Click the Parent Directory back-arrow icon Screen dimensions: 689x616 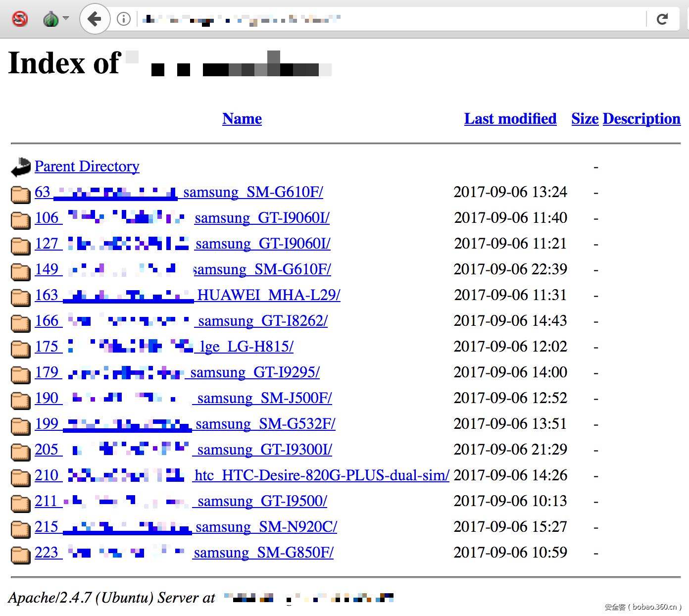coord(21,167)
